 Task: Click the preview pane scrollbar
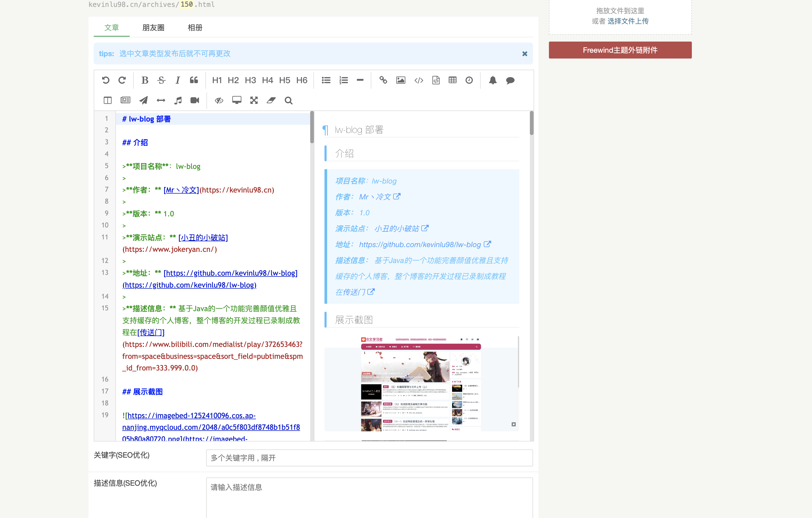[x=531, y=123]
